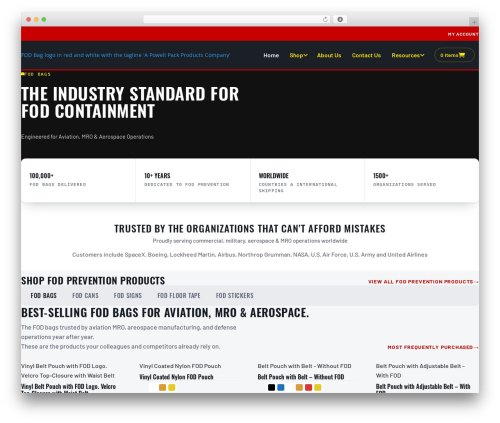Switch to the FOD Stickers tab
This screenshot has width=500, height=423.
click(235, 296)
